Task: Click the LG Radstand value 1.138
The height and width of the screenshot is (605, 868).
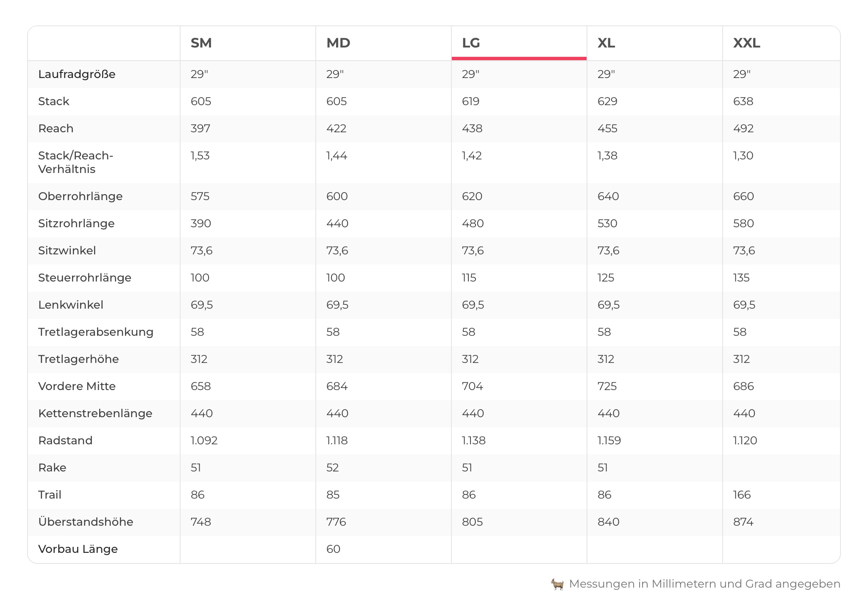Action: click(474, 441)
